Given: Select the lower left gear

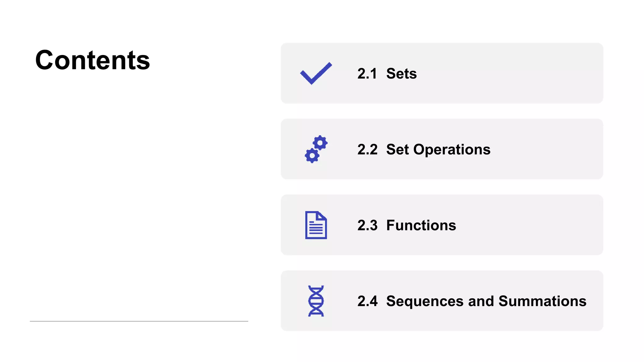Looking at the screenshot, I should point(312,156).
